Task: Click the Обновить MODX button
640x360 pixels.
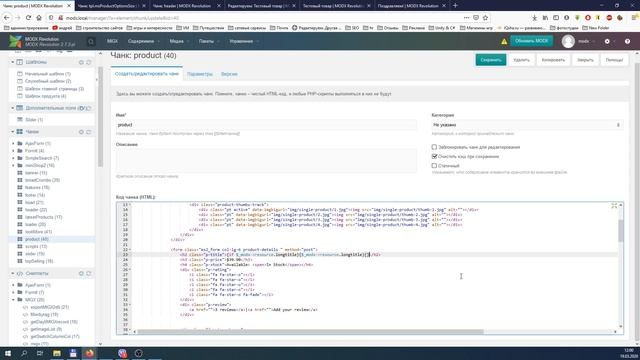Action: coord(531,41)
